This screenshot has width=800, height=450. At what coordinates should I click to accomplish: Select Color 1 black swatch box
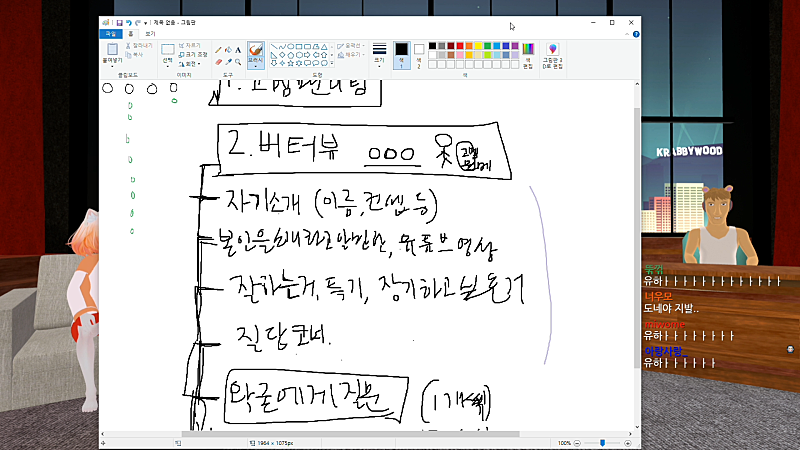coord(402,56)
